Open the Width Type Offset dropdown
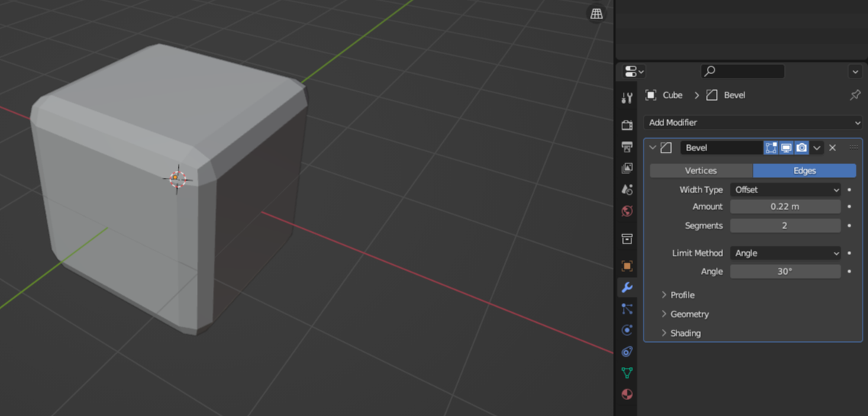The image size is (868, 416). click(x=786, y=190)
